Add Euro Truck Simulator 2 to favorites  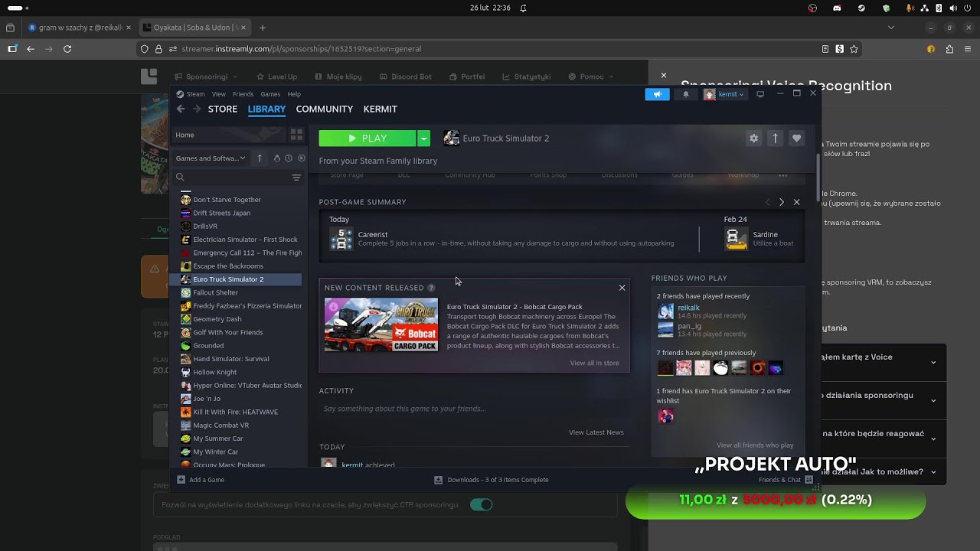click(x=796, y=139)
